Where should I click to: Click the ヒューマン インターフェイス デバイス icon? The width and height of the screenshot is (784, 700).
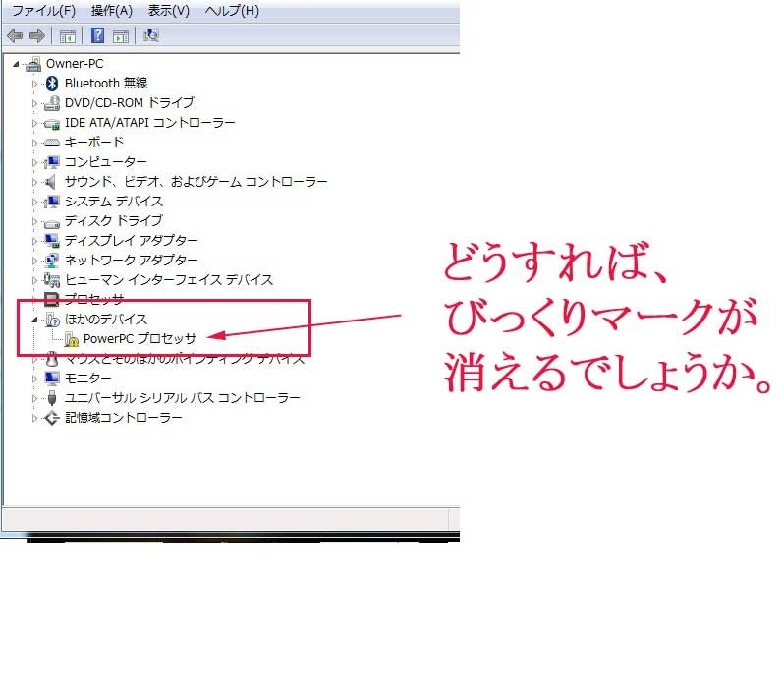(x=51, y=280)
